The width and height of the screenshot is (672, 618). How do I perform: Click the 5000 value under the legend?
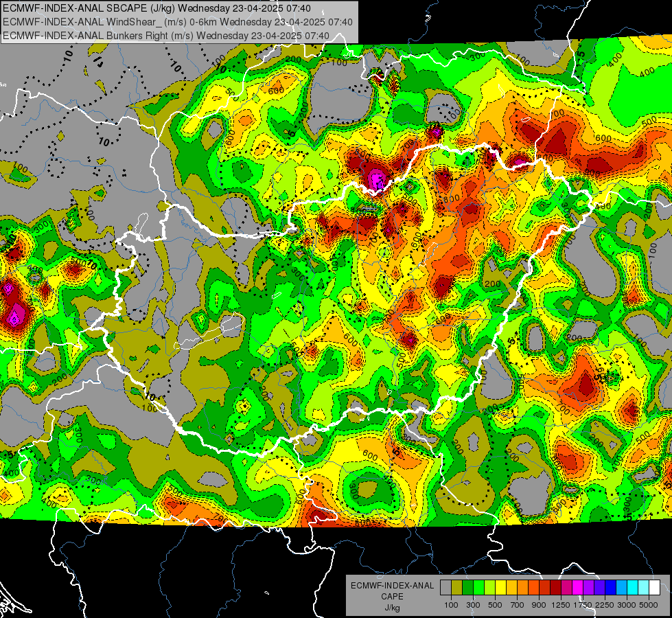point(649,605)
